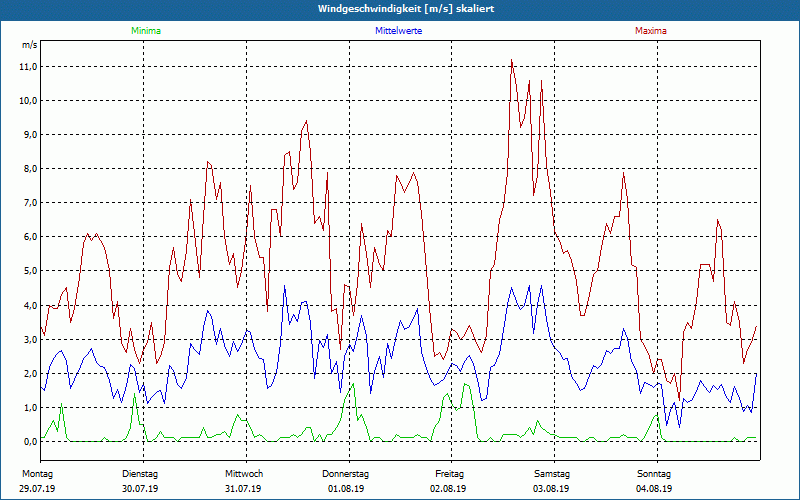Click the 'Donnerstag' day label
The image size is (800, 500).
(345, 474)
